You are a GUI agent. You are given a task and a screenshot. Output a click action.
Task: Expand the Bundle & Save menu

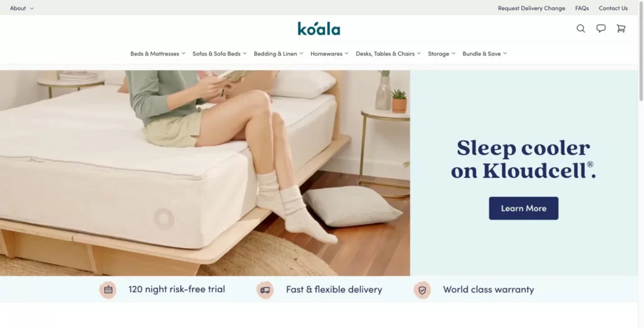(485, 54)
